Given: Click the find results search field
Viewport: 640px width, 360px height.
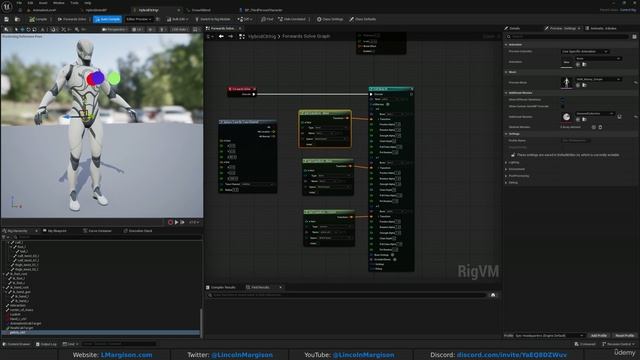Looking at the screenshot, I should (347, 295).
